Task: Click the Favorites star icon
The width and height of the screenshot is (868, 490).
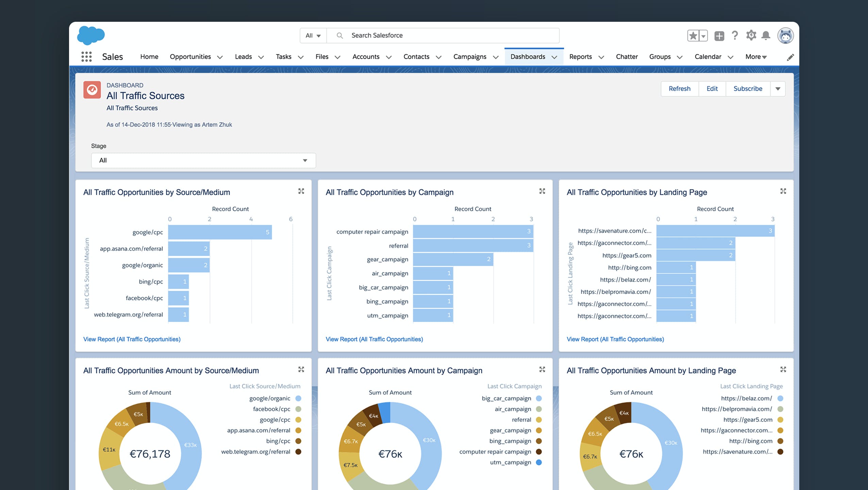Action: (693, 36)
